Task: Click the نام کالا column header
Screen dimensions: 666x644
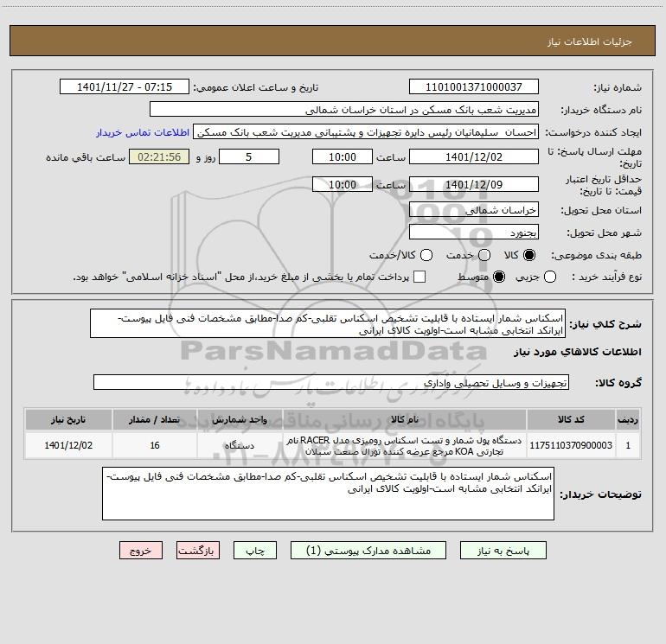Action: coord(405,419)
